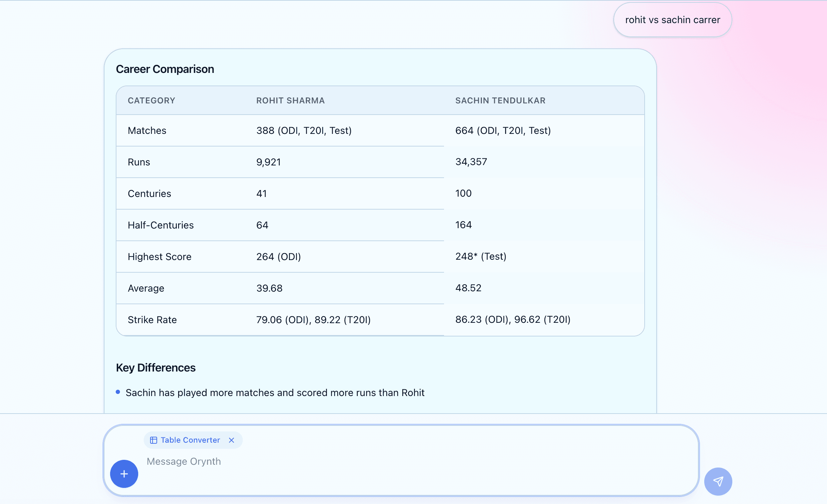
Task: Click the centuries value 100
Action: pyautogui.click(x=463, y=193)
